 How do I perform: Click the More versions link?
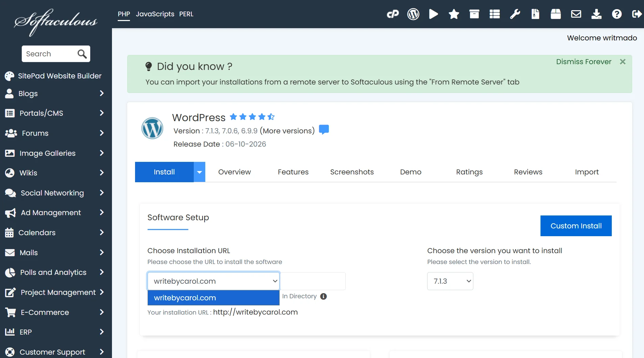[x=287, y=131]
